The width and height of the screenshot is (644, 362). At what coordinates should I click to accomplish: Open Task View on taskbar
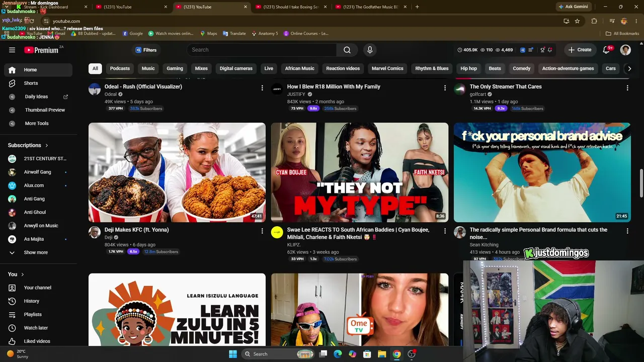point(323,354)
